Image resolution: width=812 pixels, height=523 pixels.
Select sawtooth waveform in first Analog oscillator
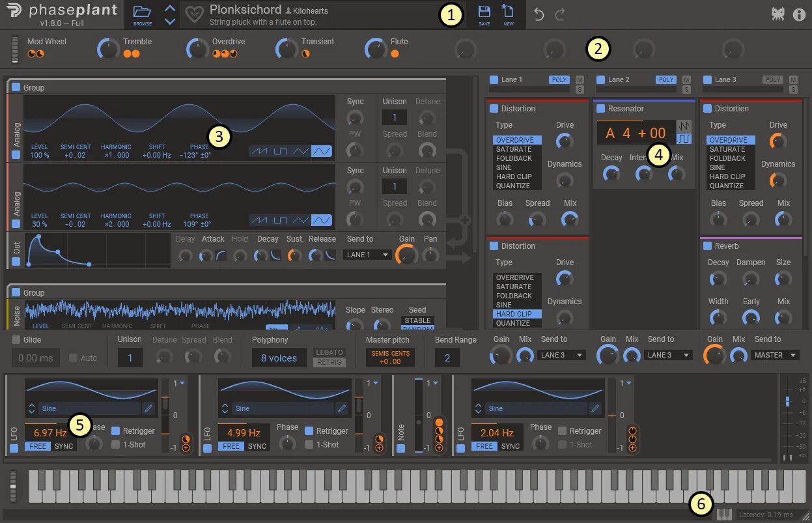(260, 151)
